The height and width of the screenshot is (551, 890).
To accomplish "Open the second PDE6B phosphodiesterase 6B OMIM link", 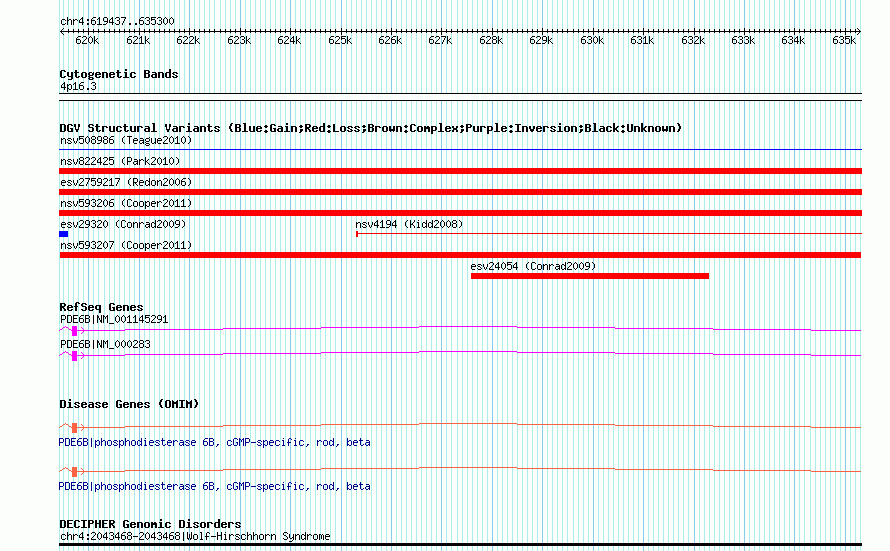I will 215,486.
